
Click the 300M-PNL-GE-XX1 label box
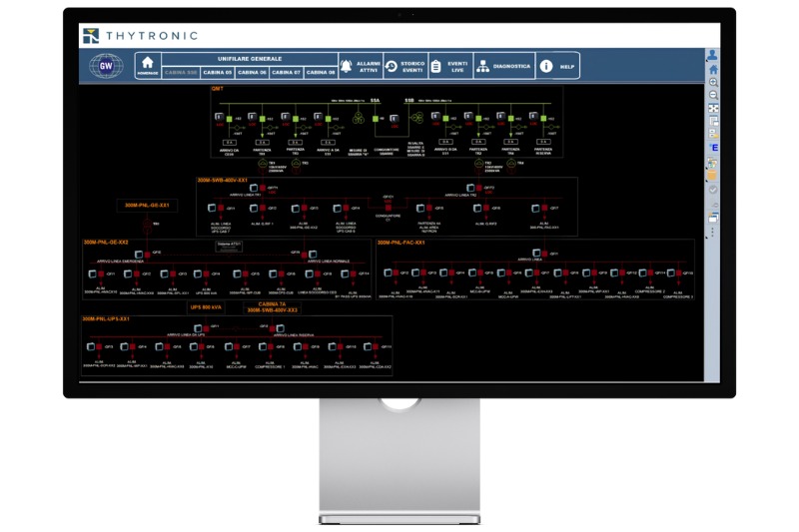147,206
